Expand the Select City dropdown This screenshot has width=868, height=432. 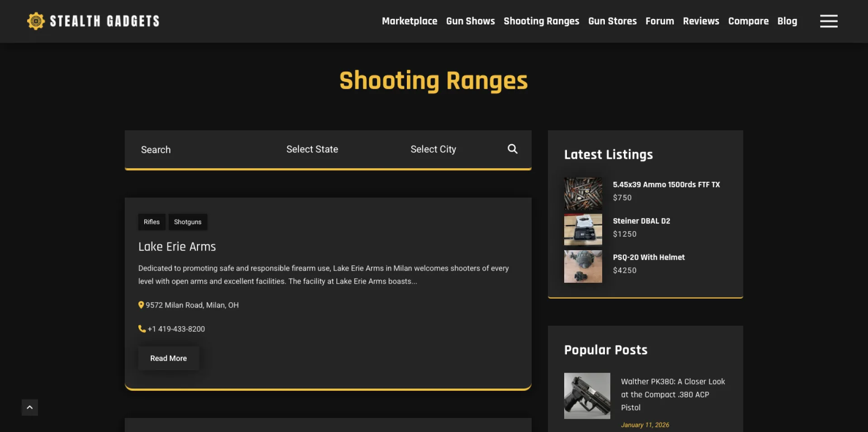click(x=433, y=149)
